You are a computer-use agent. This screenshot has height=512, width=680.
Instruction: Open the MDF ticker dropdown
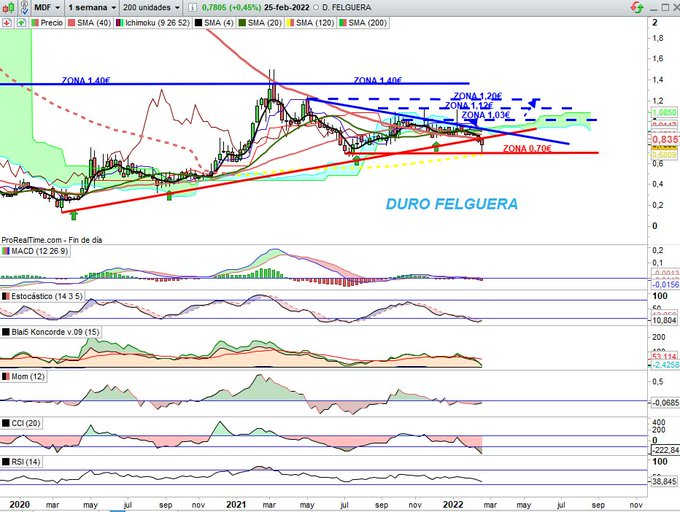click(x=47, y=7)
